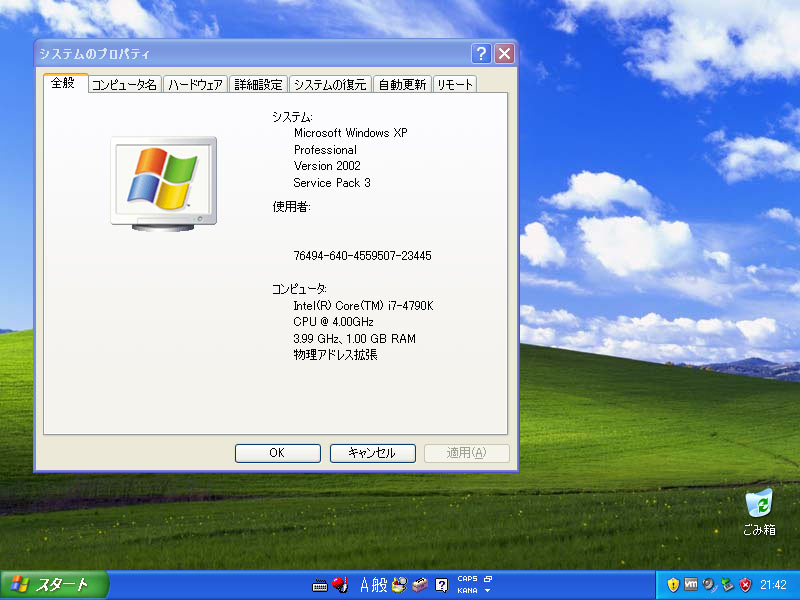Click the text Microsoft Windows XP
This screenshot has width=800, height=600.
click(x=351, y=133)
